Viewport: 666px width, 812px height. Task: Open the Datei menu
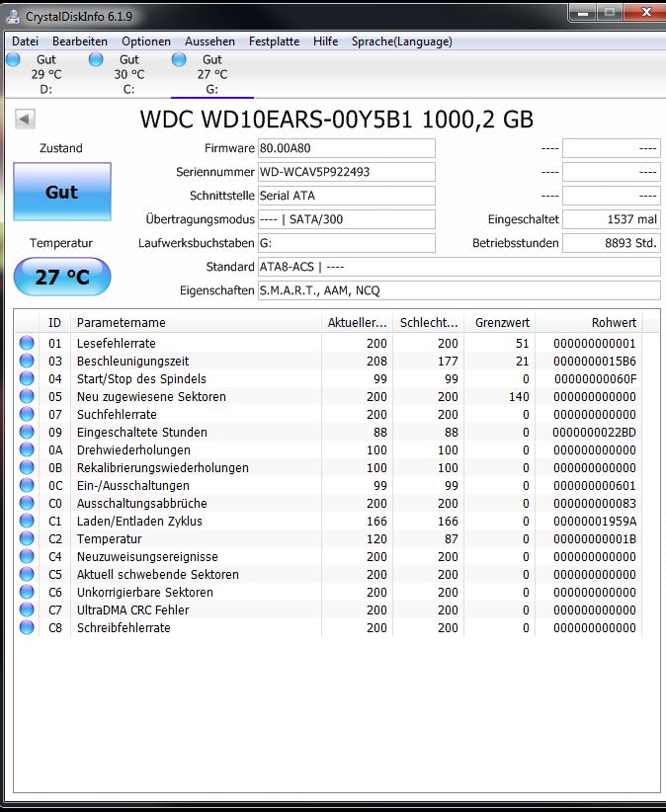coord(25,41)
